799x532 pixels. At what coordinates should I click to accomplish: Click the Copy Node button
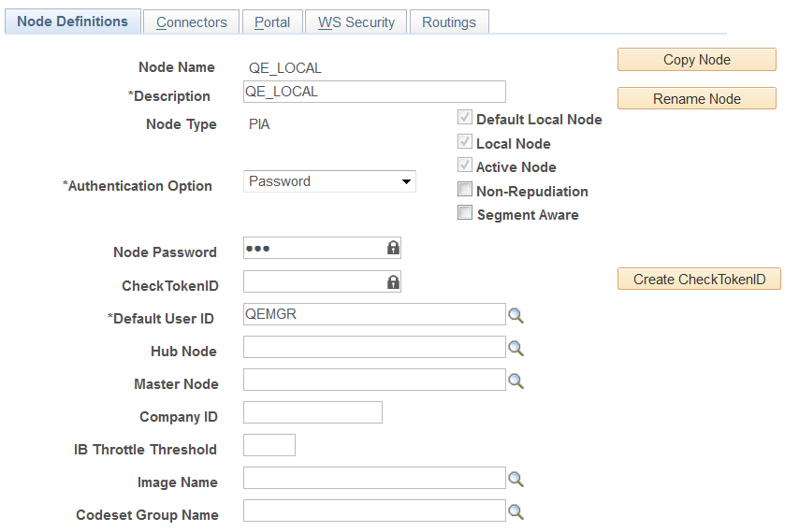tap(697, 60)
